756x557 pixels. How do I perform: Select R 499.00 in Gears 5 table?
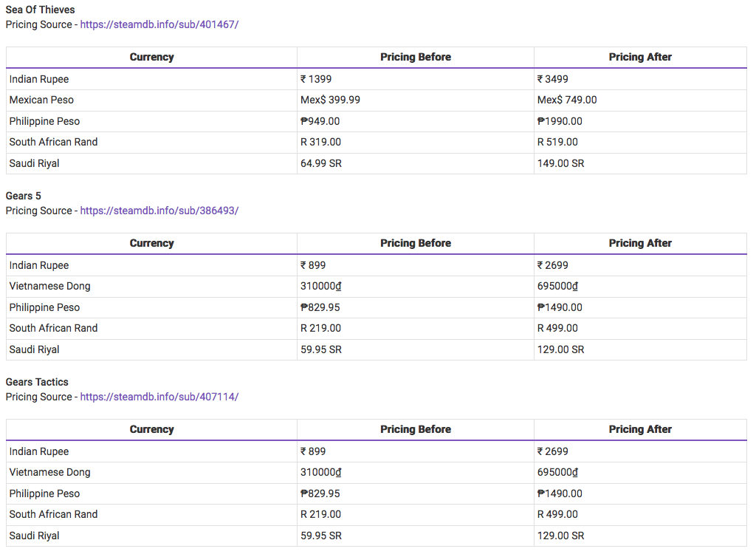557,328
